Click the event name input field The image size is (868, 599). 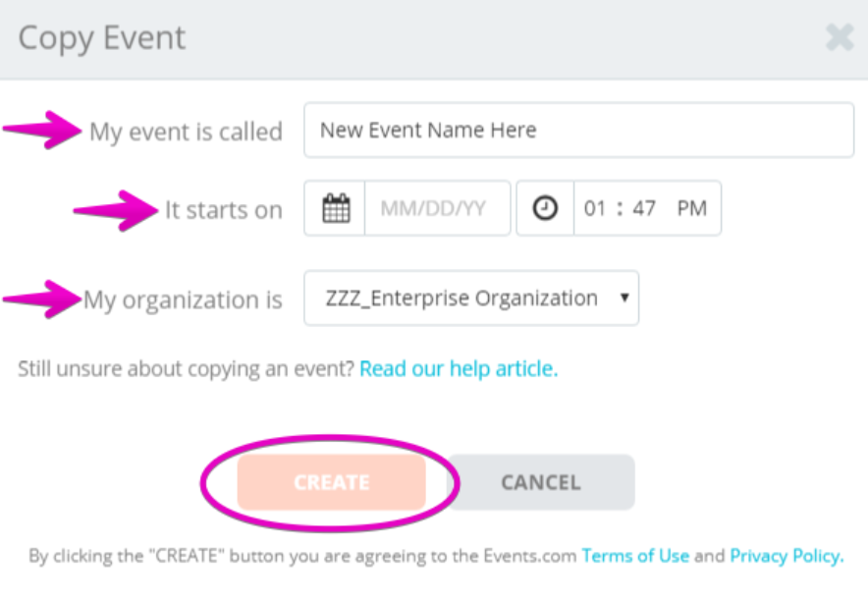tap(578, 130)
